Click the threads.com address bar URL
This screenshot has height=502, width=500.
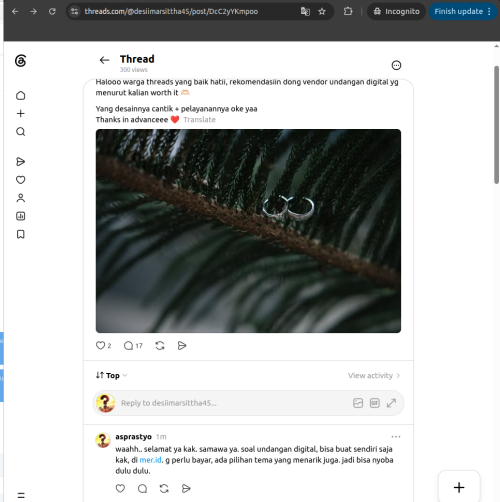[171, 12]
